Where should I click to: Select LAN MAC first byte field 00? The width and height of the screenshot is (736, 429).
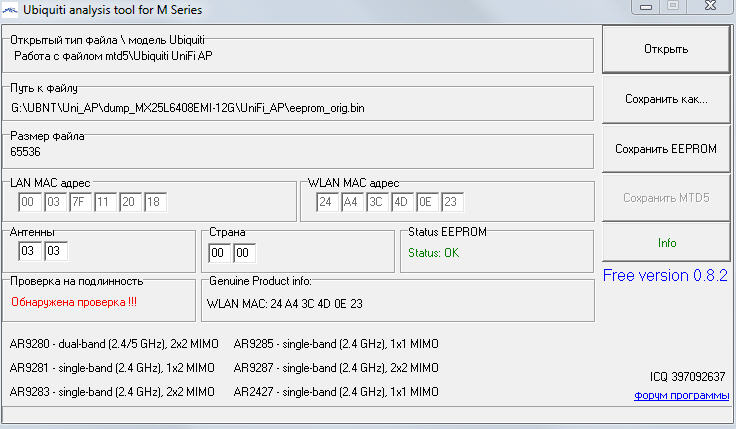pyautogui.click(x=30, y=202)
